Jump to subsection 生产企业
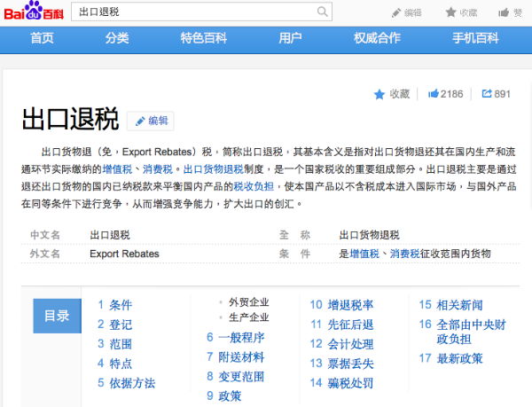 point(248,317)
